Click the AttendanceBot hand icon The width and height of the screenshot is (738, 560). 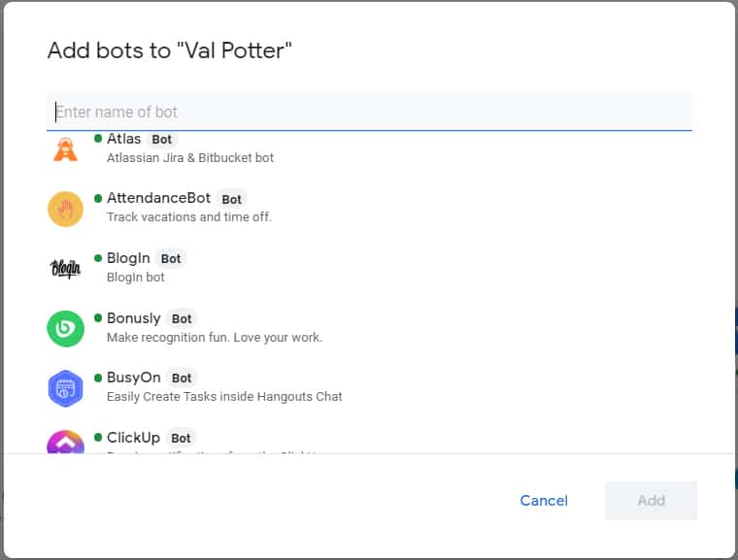(x=66, y=209)
